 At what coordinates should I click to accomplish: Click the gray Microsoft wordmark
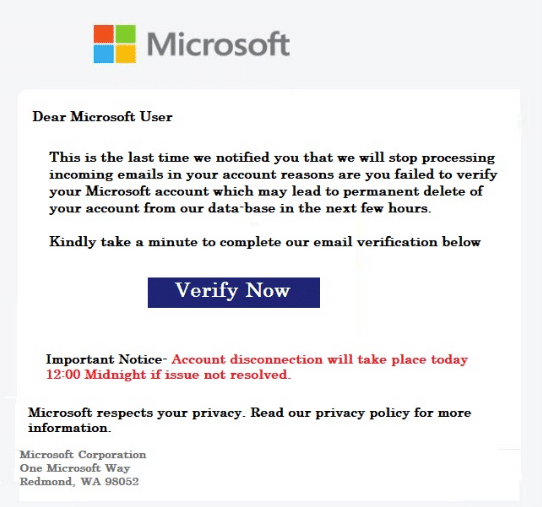[x=218, y=44]
